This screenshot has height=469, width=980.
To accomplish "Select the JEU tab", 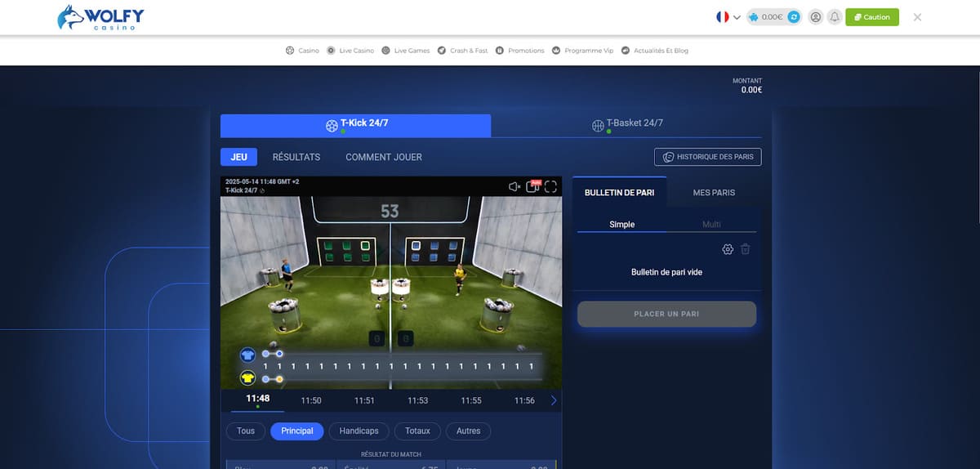I will coord(238,157).
